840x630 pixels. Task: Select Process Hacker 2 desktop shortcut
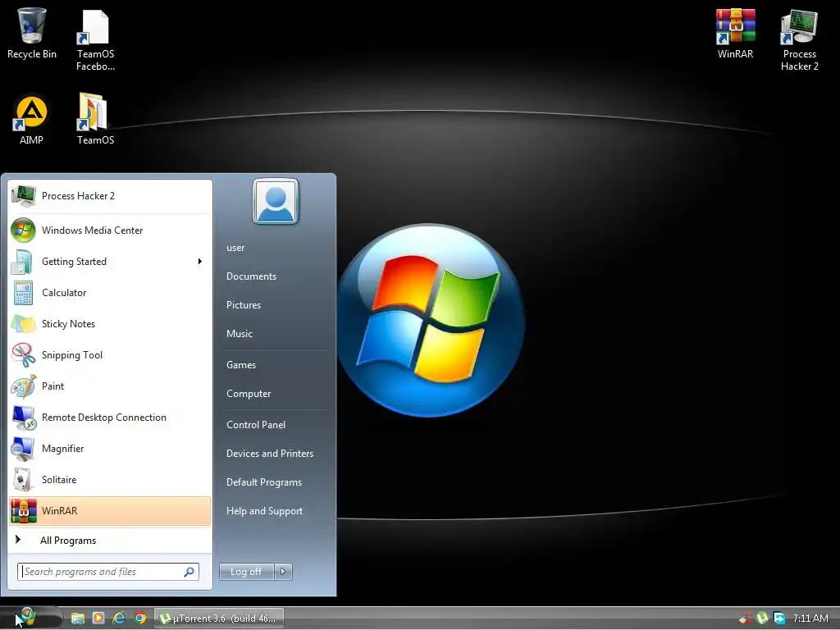point(799,41)
